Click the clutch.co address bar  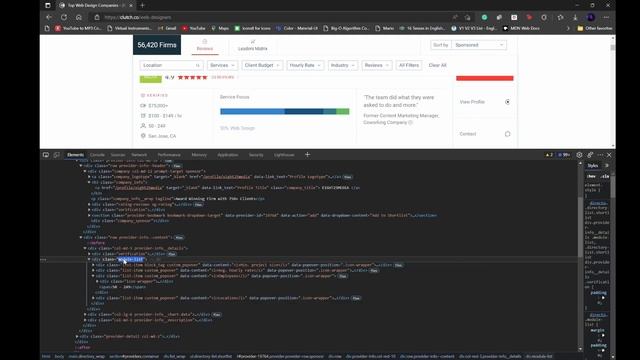pyautogui.click(x=269, y=18)
